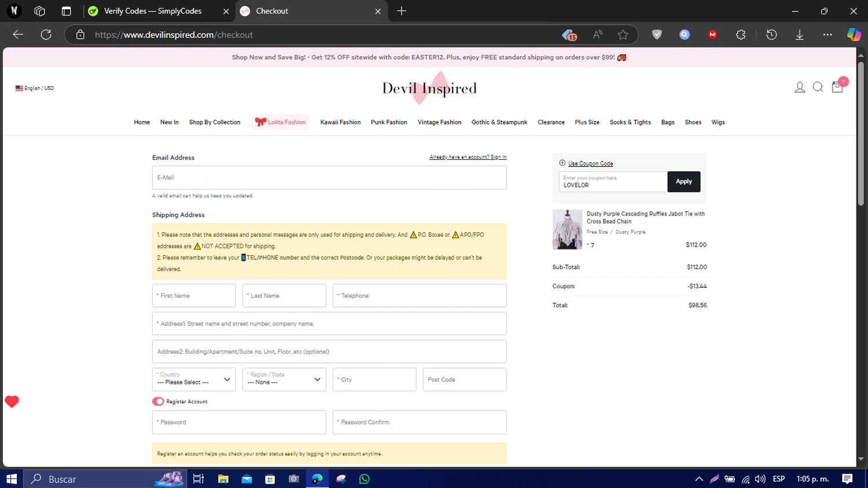The width and height of the screenshot is (868, 488).
Task: Open File Explorer from the taskbar
Action: (223, 479)
